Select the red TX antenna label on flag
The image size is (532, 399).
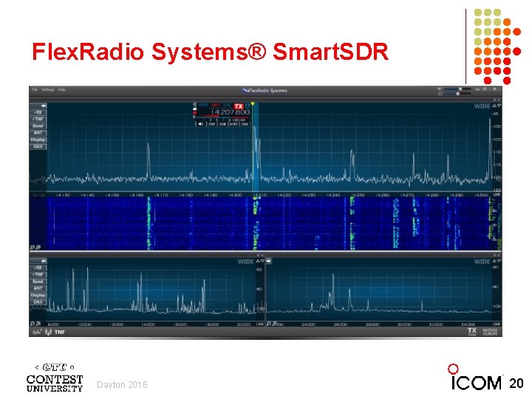(x=216, y=105)
